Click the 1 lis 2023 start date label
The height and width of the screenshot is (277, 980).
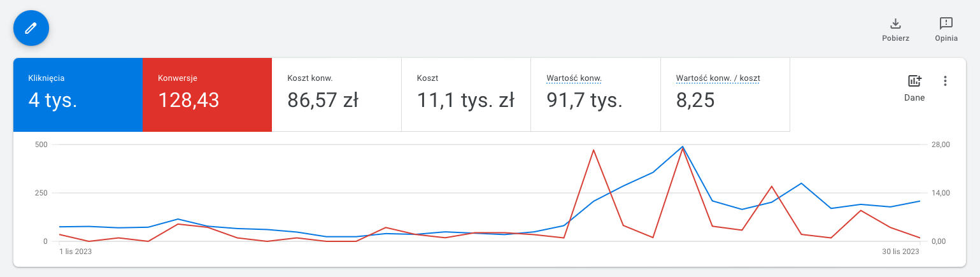point(76,252)
